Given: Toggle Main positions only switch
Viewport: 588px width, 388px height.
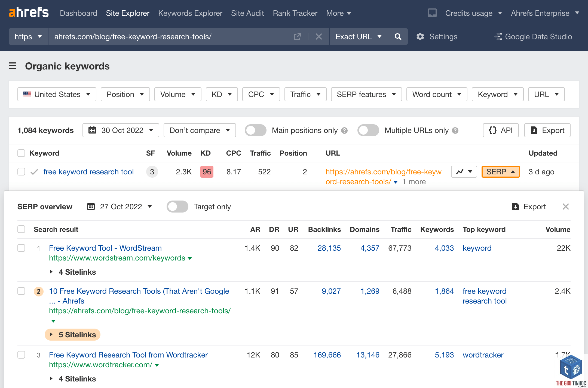Looking at the screenshot, I should pyautogui.click(x=255, y=130).
